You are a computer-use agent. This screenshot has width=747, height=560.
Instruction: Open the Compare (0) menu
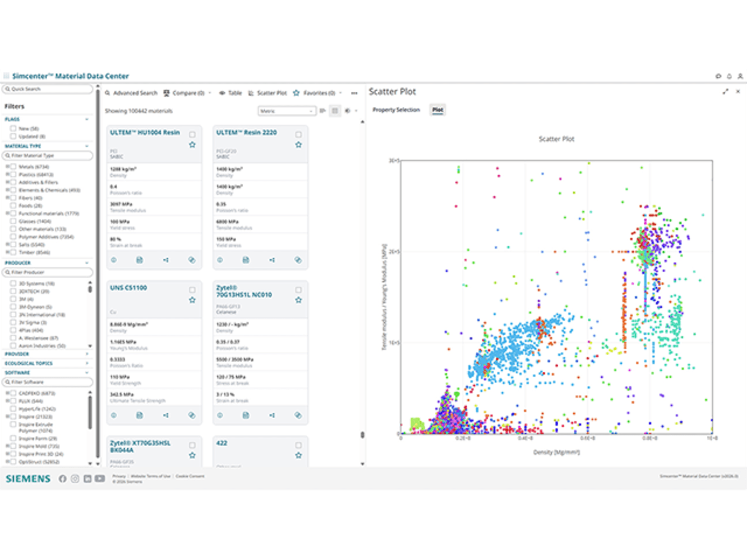pos(188,93)
